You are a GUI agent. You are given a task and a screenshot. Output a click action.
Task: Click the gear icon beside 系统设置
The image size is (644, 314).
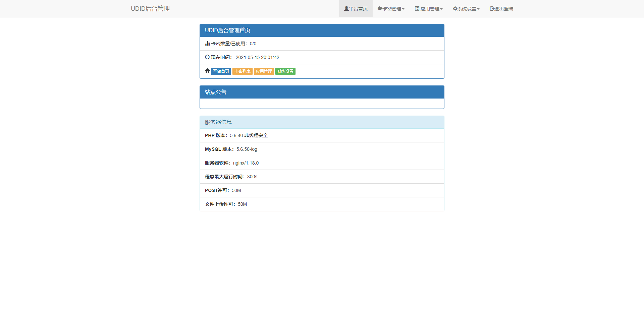[455, 8]
